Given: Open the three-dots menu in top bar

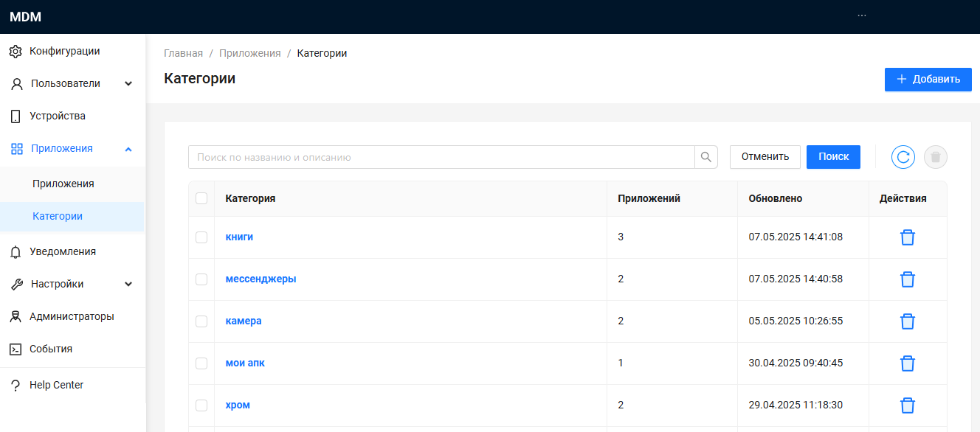Looking at the screenshot, I should pyautogui.click(x=862, y=15).
